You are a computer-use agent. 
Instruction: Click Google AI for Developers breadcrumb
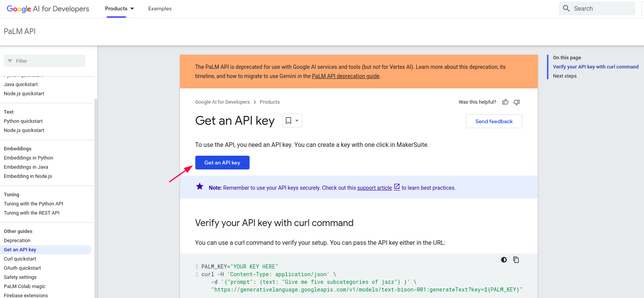point(222,102)
